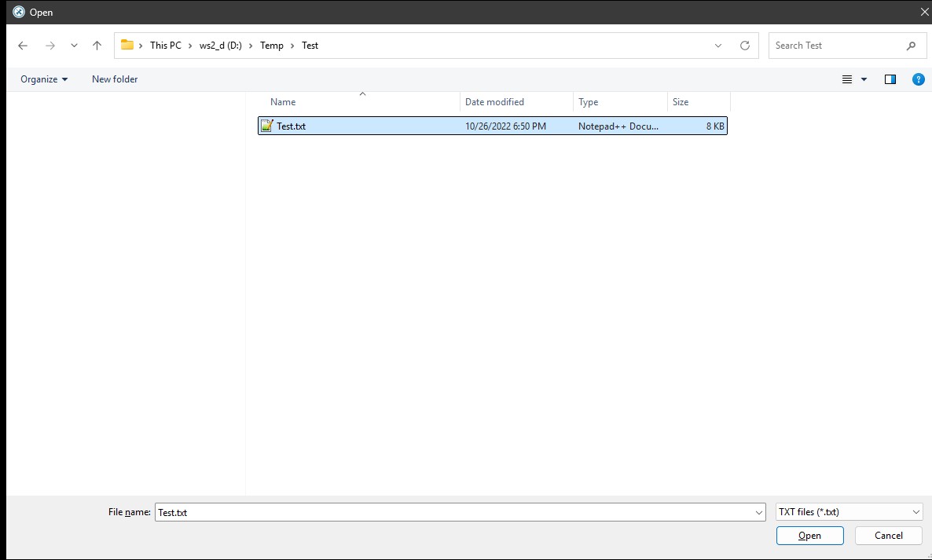The width and height of the screenshot is (932, 560).
Task: Expand the chevron after ws2_d (D:)
Action: coord(251,46)
